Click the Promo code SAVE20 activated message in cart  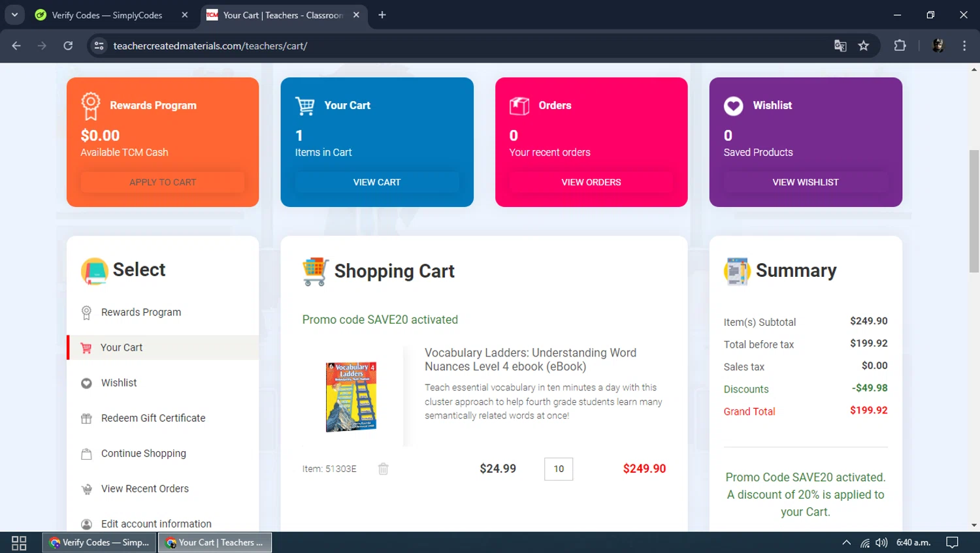[x=380, y=320]
